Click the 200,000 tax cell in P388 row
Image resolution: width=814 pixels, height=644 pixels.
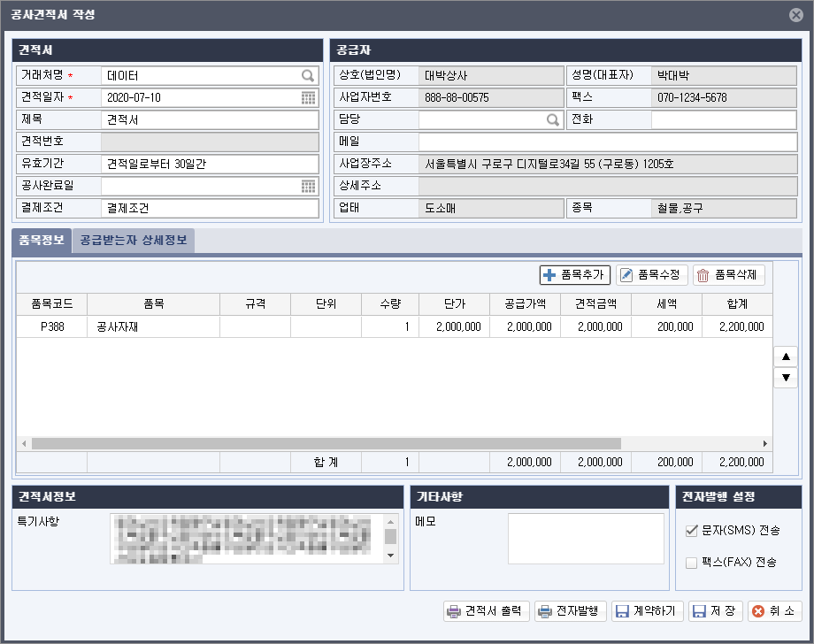tap(667, 327)
